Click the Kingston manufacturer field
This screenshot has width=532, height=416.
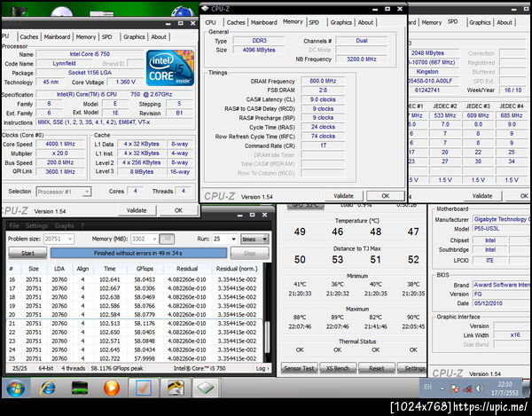(x=433, y=72)
